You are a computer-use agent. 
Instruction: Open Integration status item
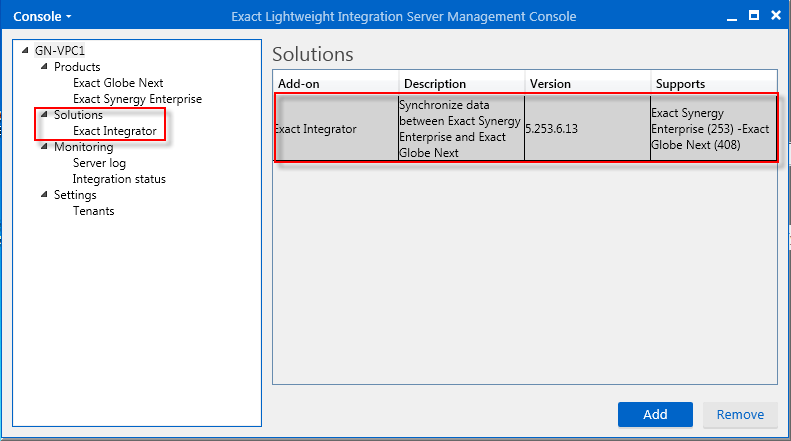click(x=119, y=179)
